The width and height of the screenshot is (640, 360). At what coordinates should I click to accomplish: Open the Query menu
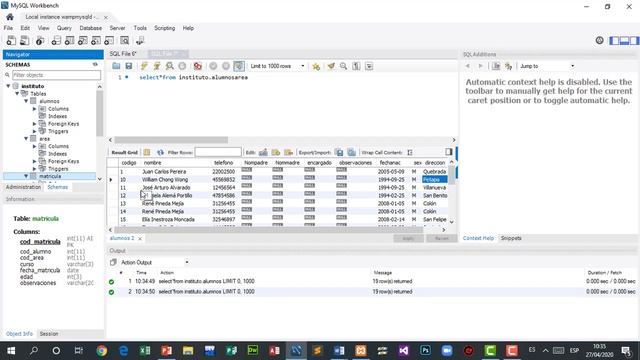click(x=64, y=28)
